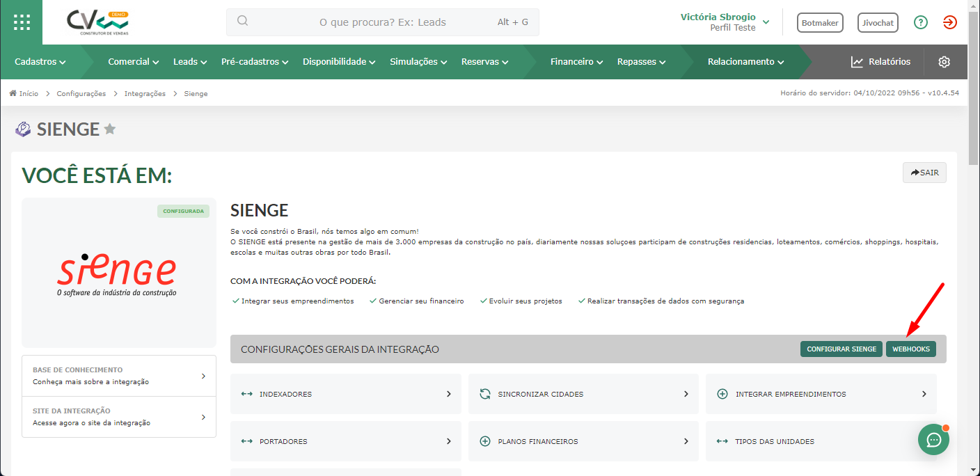The height and width of the screenshot is (476, 980).
Task: Open Site da Integração link
Action: coord(119,417)
